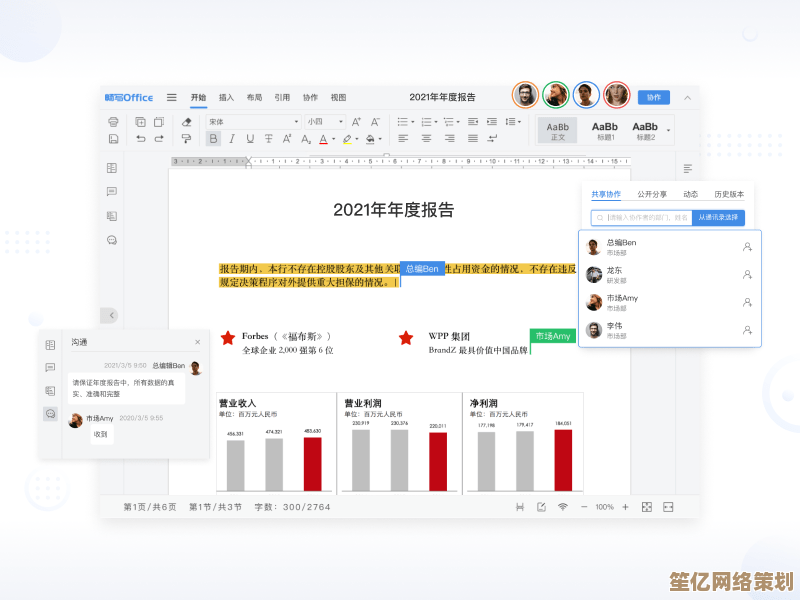800x600 pixels.
Task: Toggle italic formatting
Action: click(x=232, y=139)
